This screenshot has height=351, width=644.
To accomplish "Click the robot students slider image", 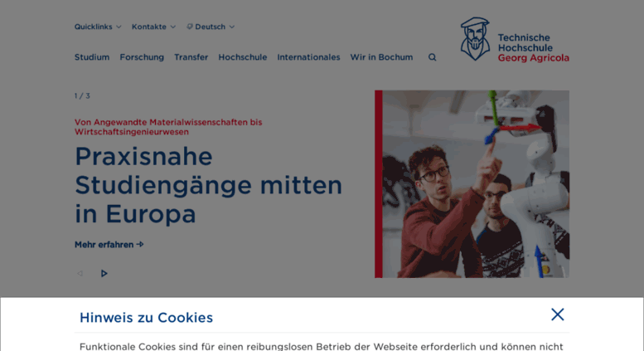I will 472,184.
